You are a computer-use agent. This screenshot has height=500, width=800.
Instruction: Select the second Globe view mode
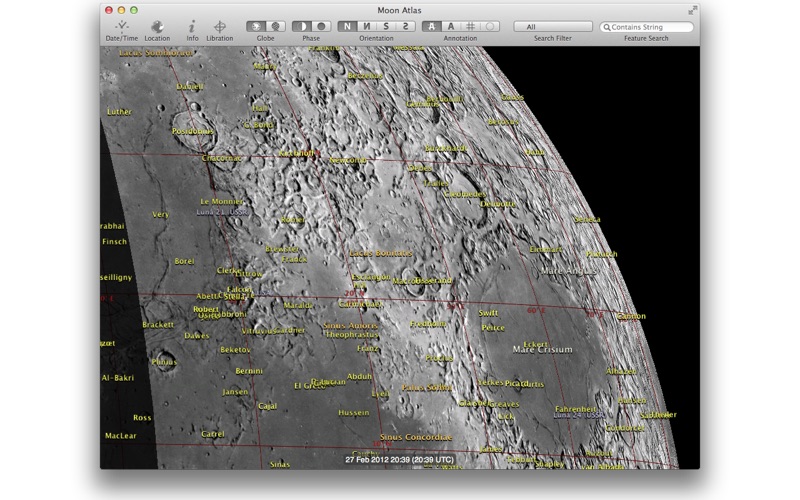coord(276,26)
